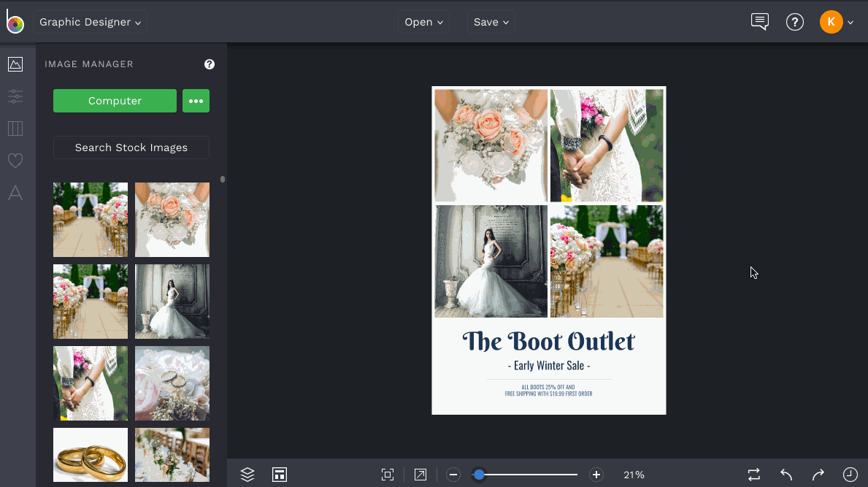Image resolution: width=868 pixels, height=487 pixels.
Task: Click the green Computer upload button
Action: pos(115,101)
